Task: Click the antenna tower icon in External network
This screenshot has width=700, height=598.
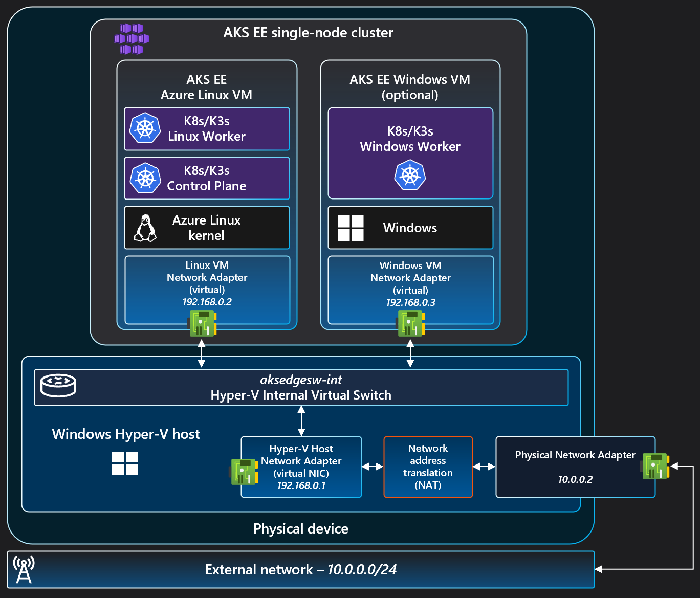Action: (x=24, y=570)
